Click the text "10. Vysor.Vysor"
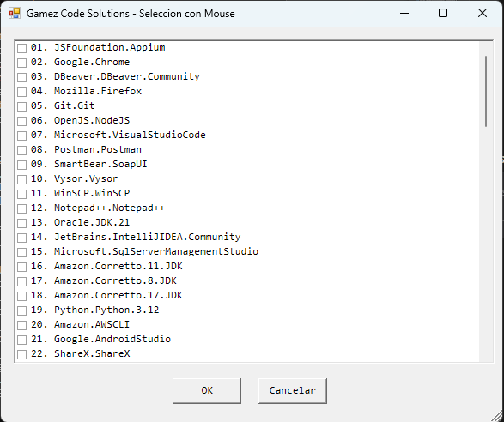Viewport: 504px width, 422px height. [74, 178]
